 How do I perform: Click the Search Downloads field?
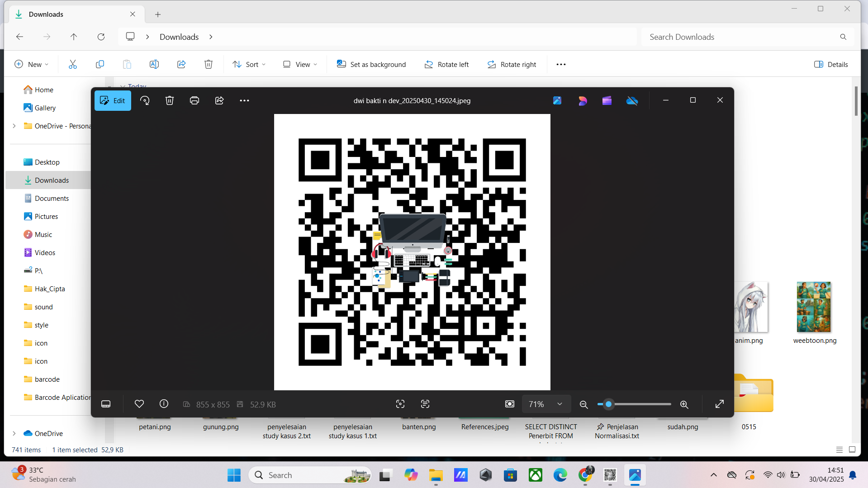coord(748,37)
